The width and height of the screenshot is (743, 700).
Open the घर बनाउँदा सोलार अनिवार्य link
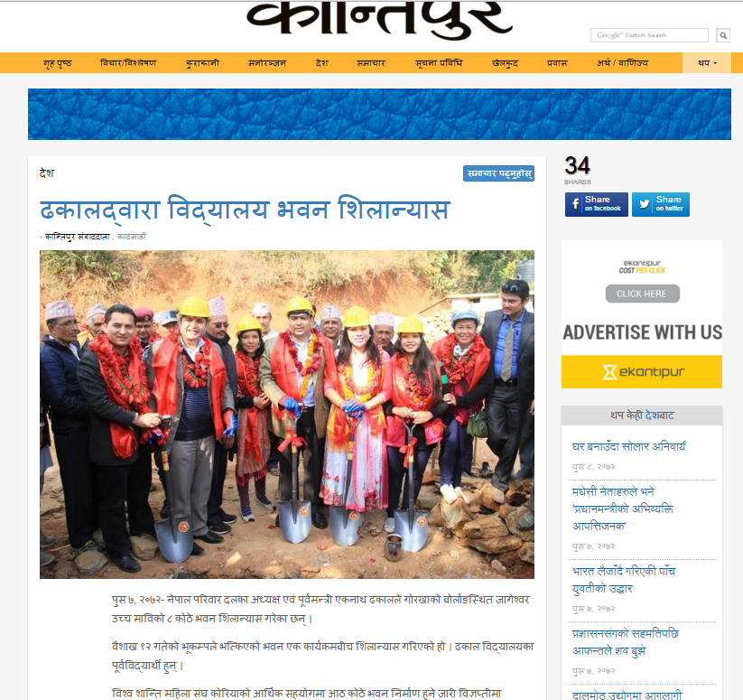[628, 446]
